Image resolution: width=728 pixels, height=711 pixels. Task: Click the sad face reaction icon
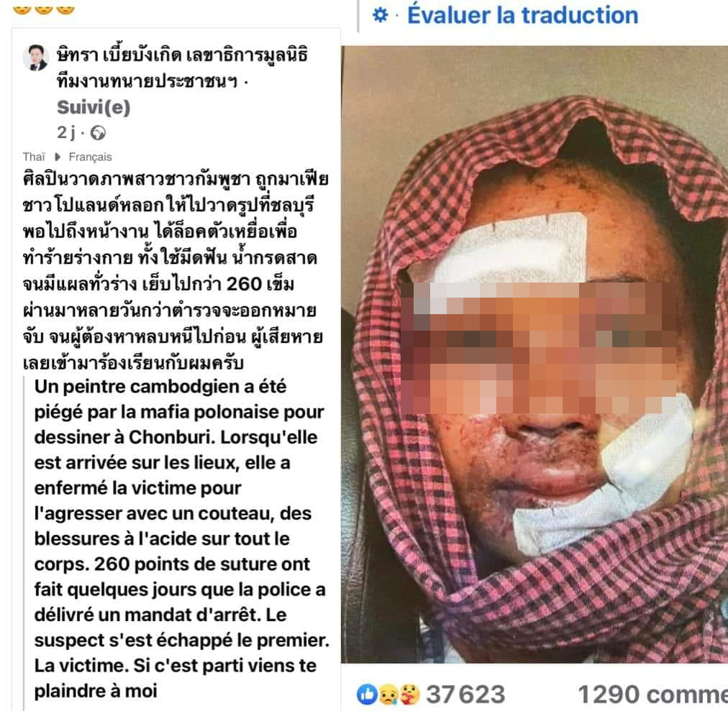click(388, 694)
